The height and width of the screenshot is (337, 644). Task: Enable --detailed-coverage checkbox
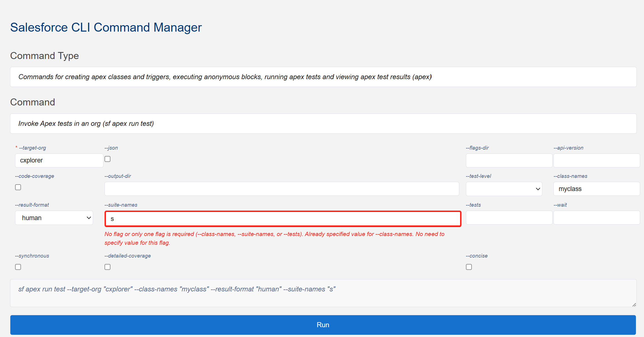[108, 267]
